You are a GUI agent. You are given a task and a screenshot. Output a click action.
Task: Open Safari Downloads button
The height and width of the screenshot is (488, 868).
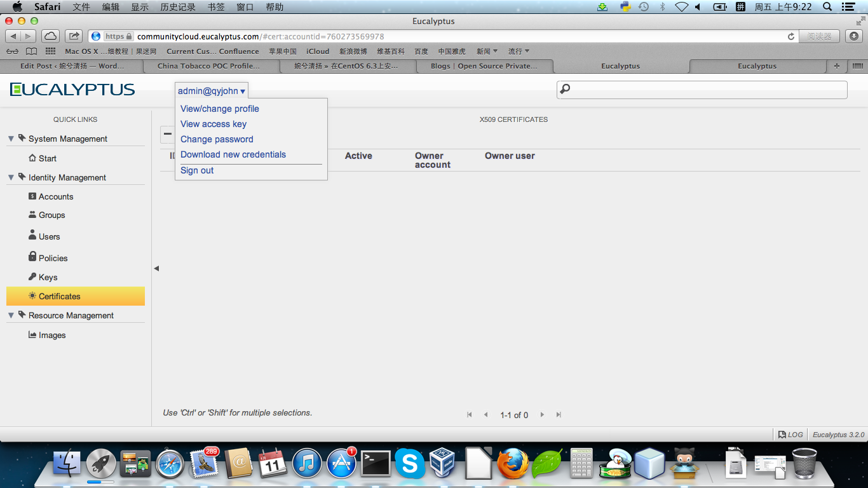click(854, 36)
